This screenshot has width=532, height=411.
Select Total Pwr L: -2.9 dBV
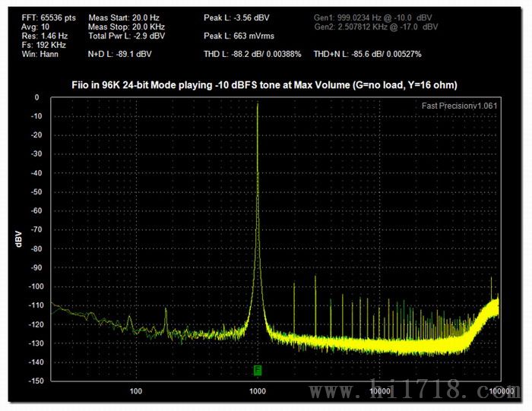[127, 36]
